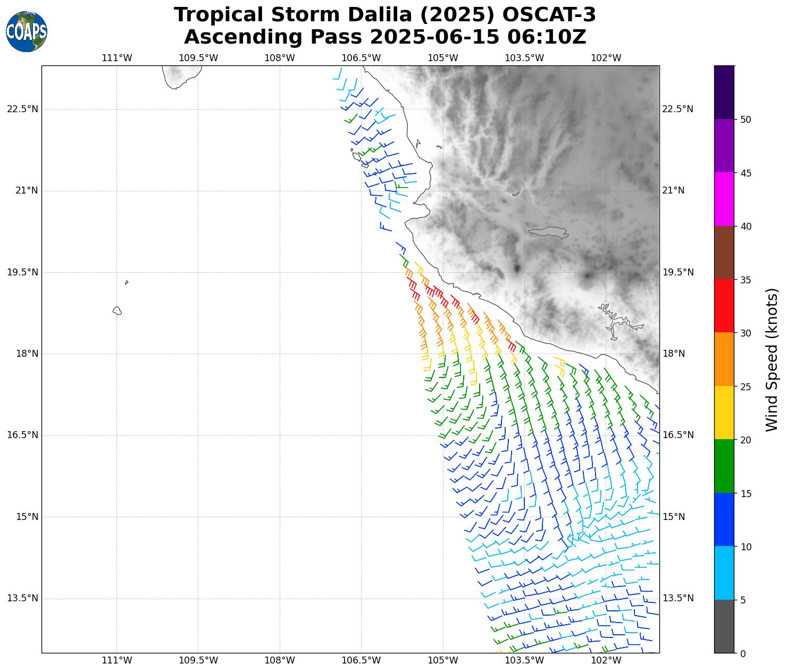Screen dimensions: 787x672
Task: Click the COAPS globe logo
Action: [27, 32]
